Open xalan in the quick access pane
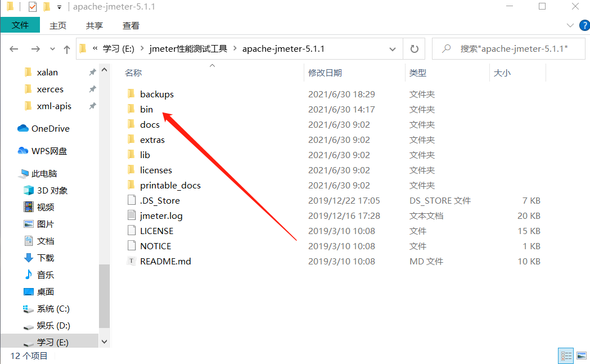The width and height of the screenshot is (590, 364). pos(47,72)
